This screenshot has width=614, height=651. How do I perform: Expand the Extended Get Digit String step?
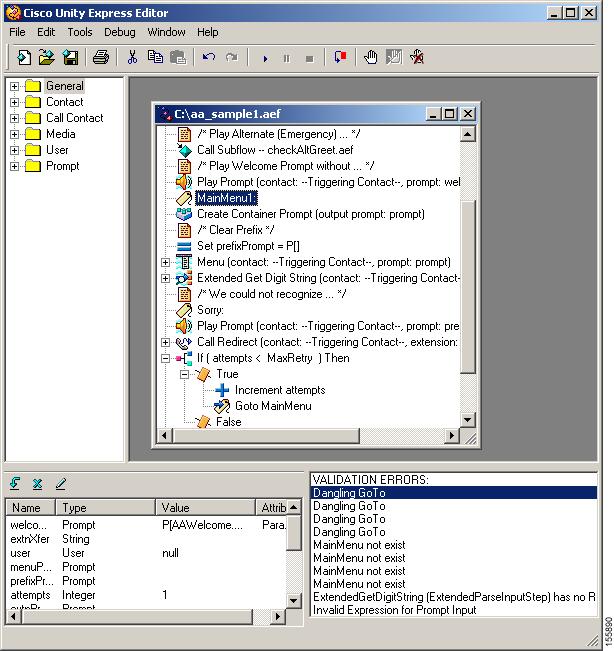pos(165,278)
